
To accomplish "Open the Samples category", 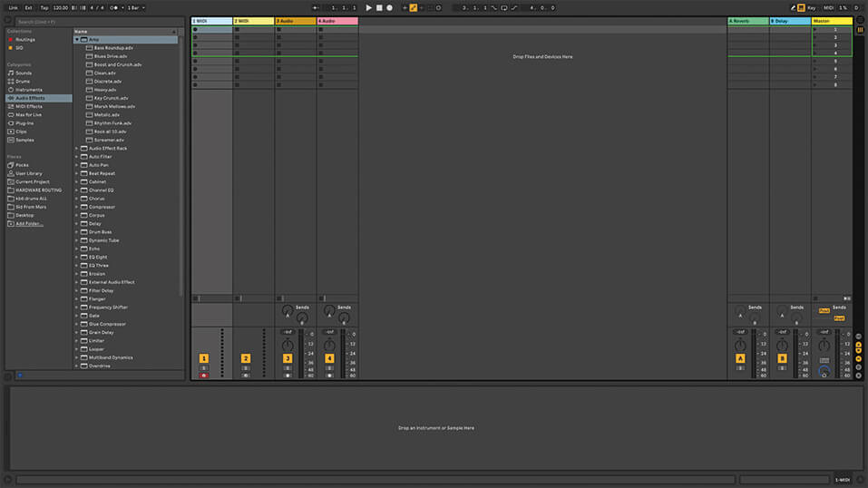I will (24, 140).
